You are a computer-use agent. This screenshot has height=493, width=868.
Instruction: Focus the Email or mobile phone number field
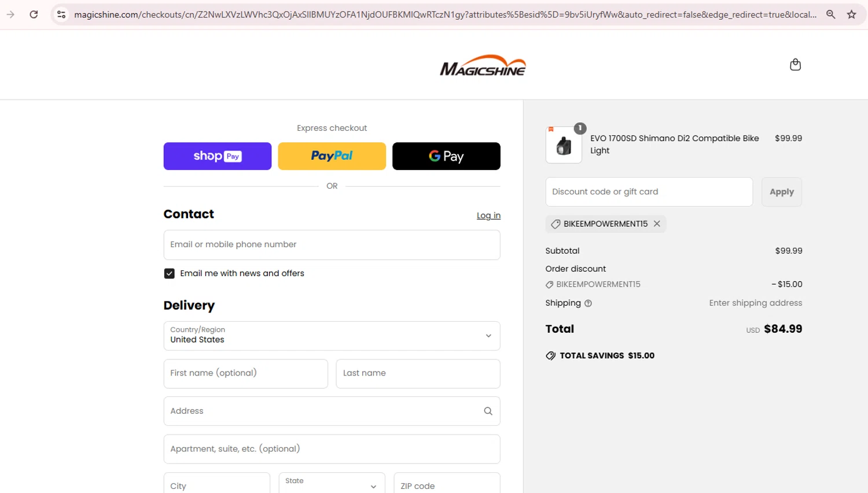(332, 245)
